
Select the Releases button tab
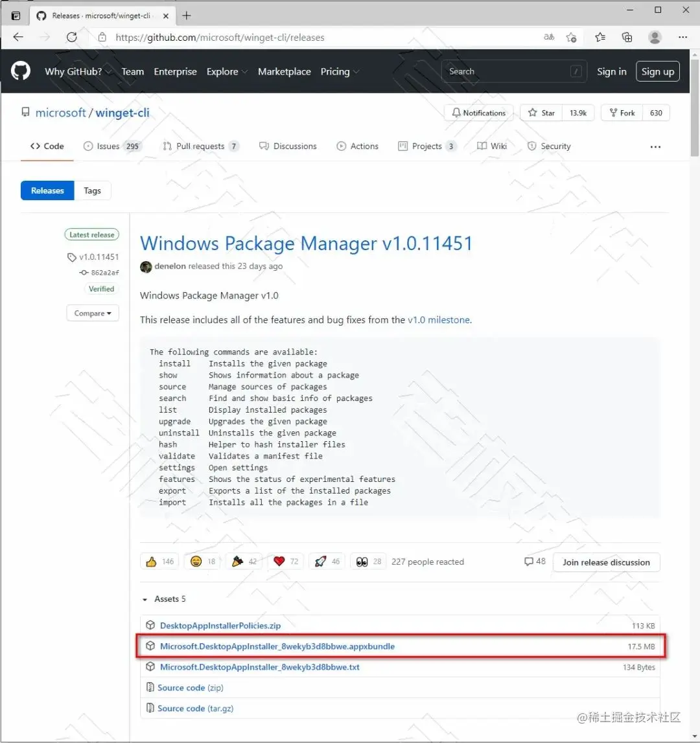[47, 190]
